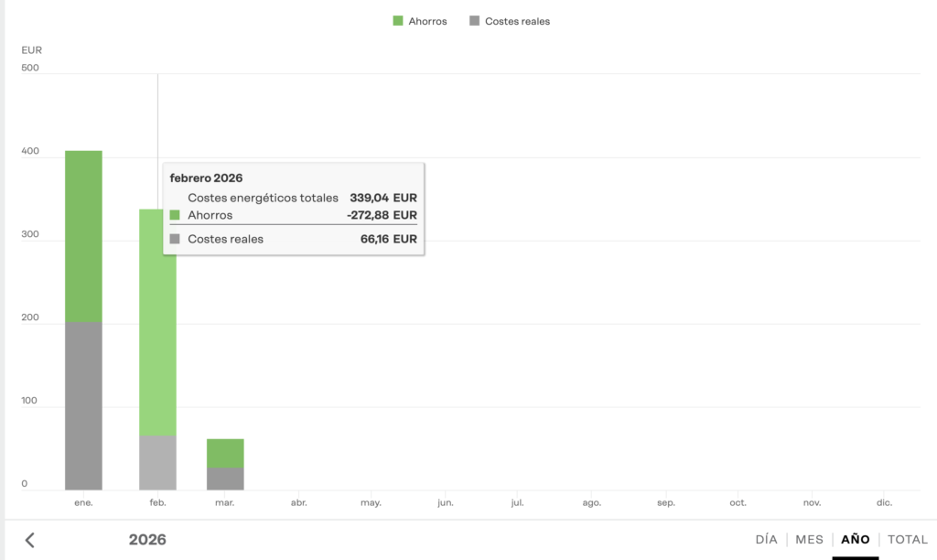Screen dimensions: 937x560
Task: Select the AÑO view tab
Action: (x=855, y=540)
